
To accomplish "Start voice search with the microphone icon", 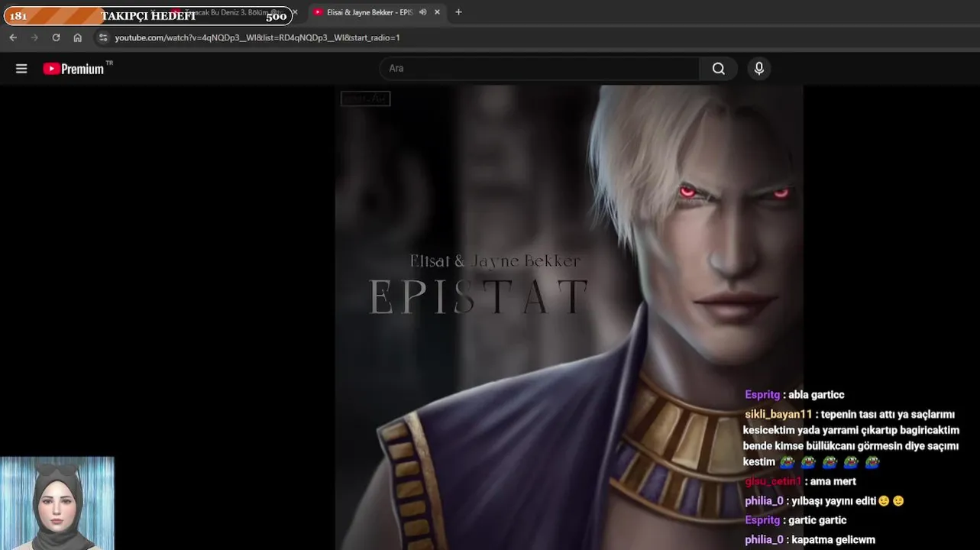I will click(x=758, y=69).
